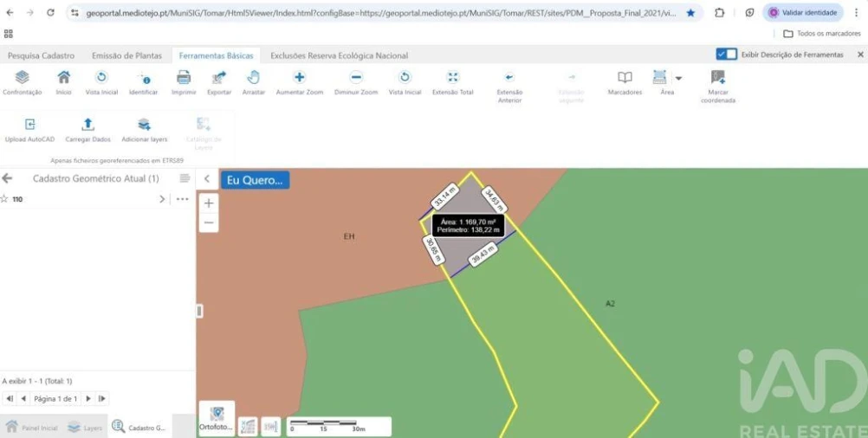Open Adicionar layers tool
The height and width of the screenshot is (438, 868).
pos(144,130)
